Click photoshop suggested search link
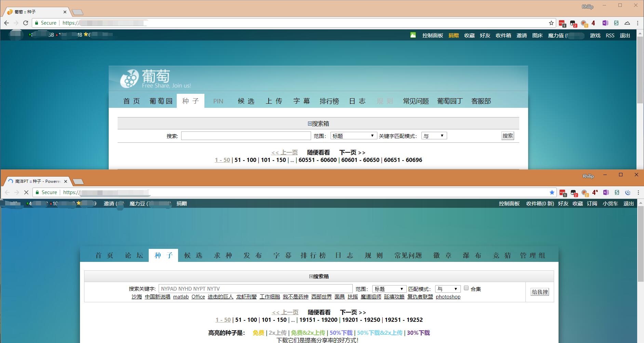The height and width of the screenshot is (343, 644). click(448, 297)
